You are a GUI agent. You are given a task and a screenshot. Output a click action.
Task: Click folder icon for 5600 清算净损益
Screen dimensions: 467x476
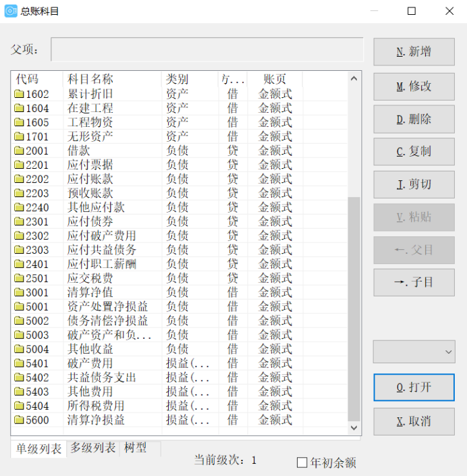19,420
